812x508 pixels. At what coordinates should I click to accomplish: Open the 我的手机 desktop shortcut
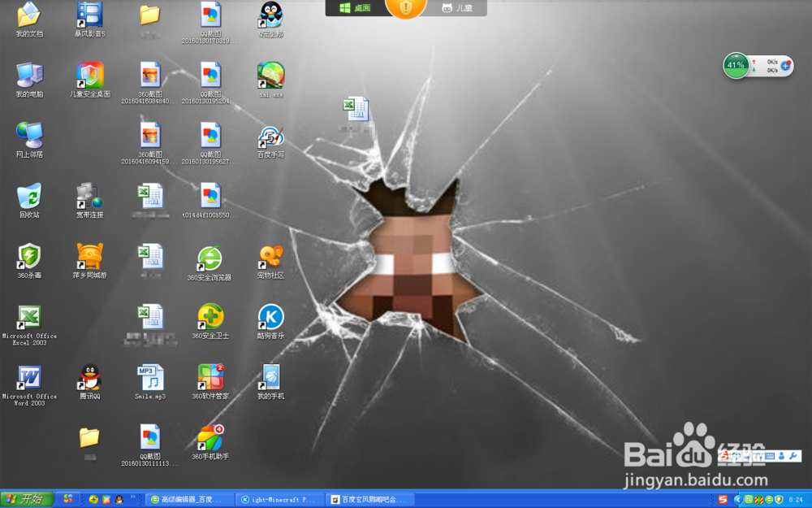tap(270, 381)
